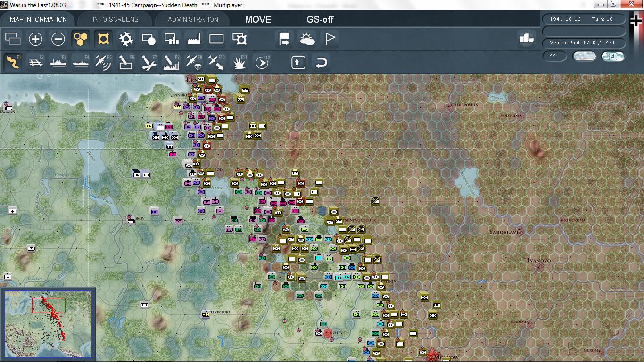Select F2 rail movement mode
644x362 pixels.
[35, 62]
